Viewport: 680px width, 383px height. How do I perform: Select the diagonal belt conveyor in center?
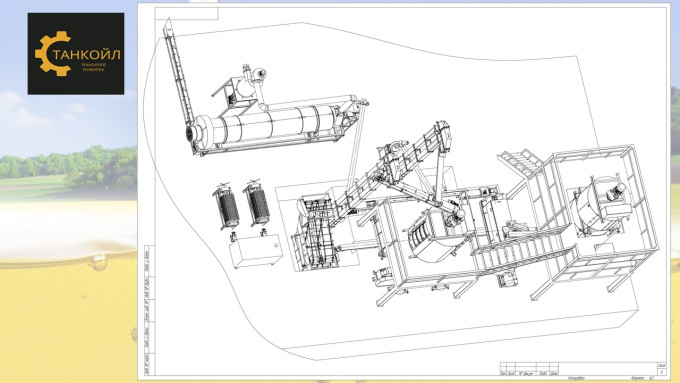pos(392,168)
